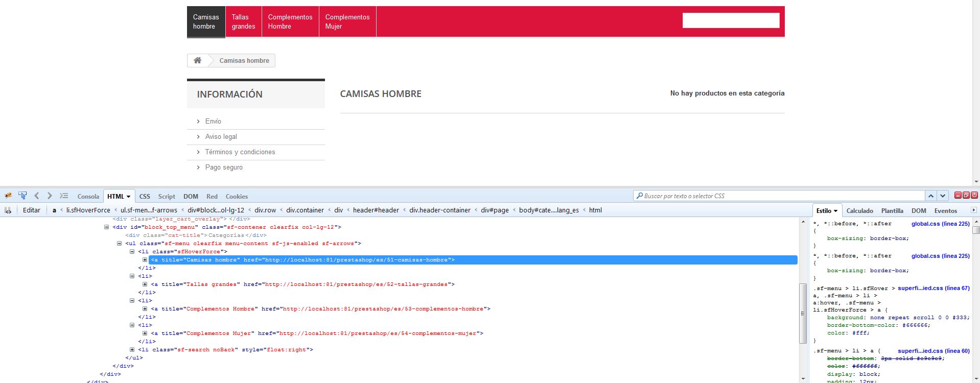Image resolution: width=980 pixels, height=383 pixels.
Task: Open the Pago seguro link
Action: pyautogui.click(x=224, y=167)
